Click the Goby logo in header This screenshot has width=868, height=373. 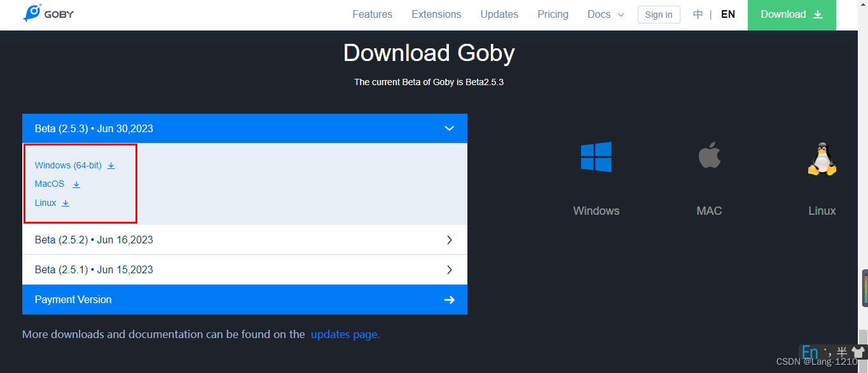point(48,13)
